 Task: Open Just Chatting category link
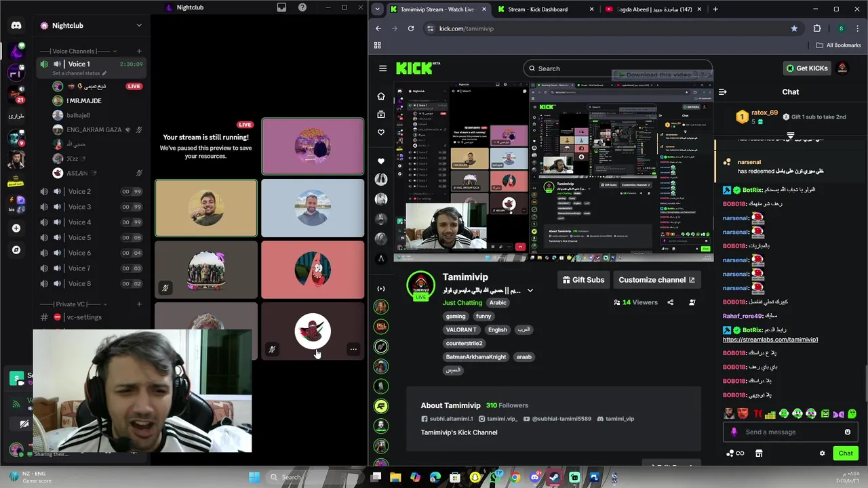[462, 303]
